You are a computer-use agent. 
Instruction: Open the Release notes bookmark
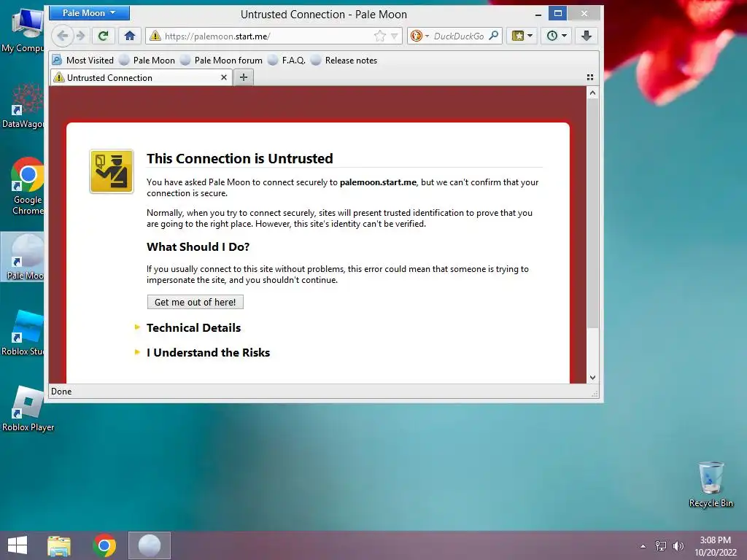[x=344, y=60]
